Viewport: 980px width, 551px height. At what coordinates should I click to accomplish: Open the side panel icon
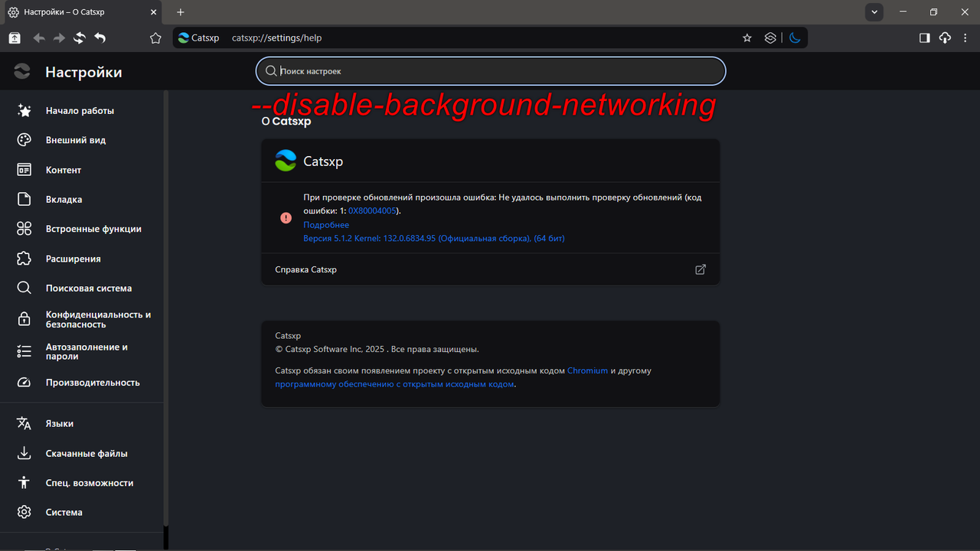[x=924, y=37]
